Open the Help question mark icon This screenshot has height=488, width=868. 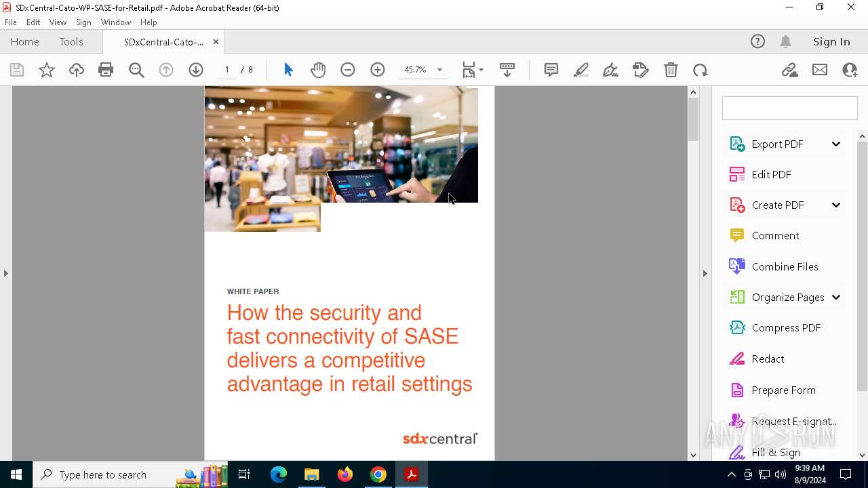click(757, 41)
